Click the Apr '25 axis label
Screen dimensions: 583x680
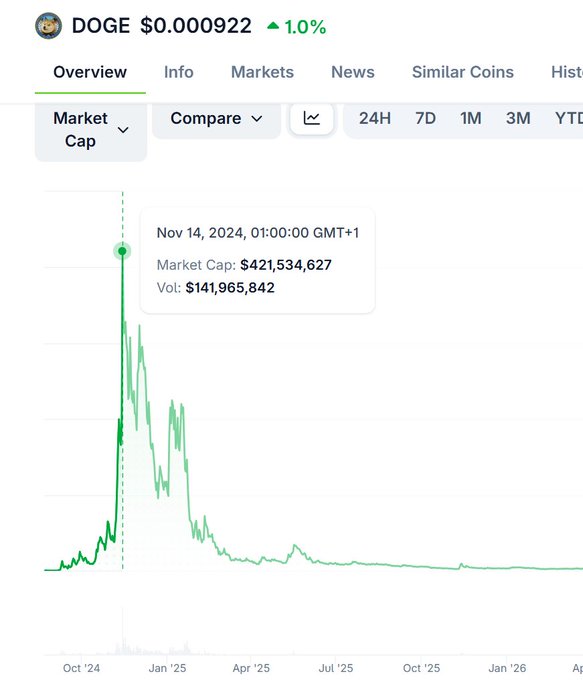251,668
